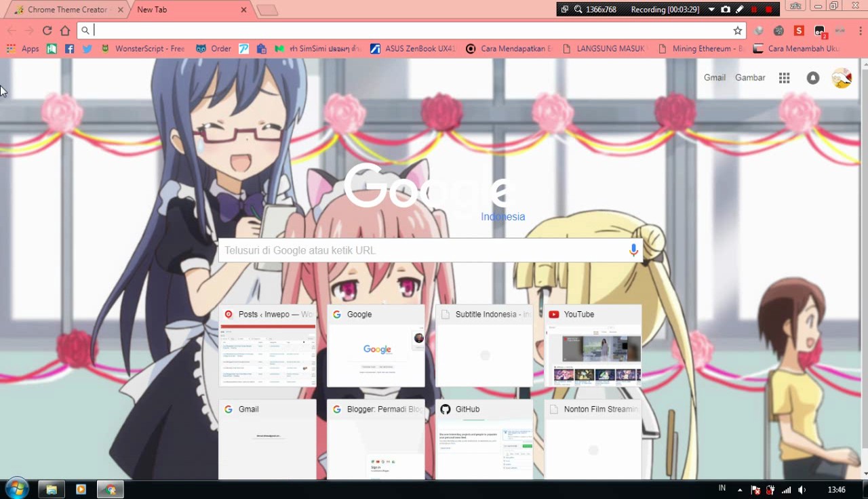Screen dimensions: 868x499
Task: Click the red S extension icon
Action: point(799,31)
